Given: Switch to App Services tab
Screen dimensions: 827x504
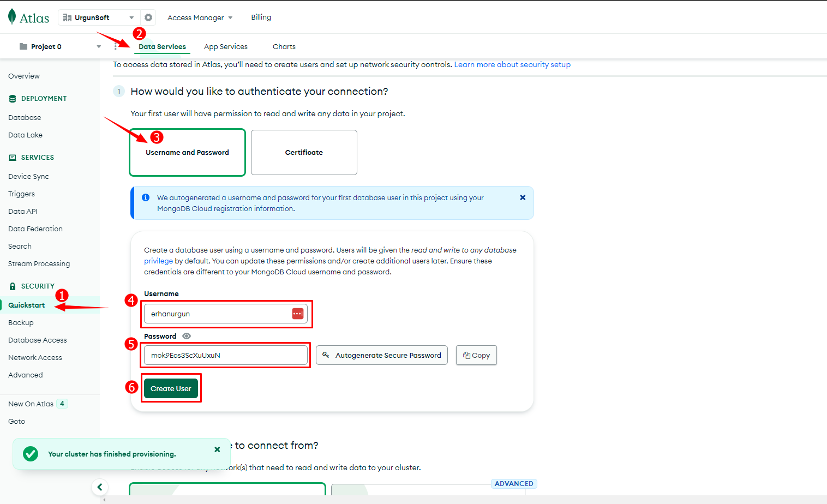Looking at the screenshot, I should tap(226, 46).
